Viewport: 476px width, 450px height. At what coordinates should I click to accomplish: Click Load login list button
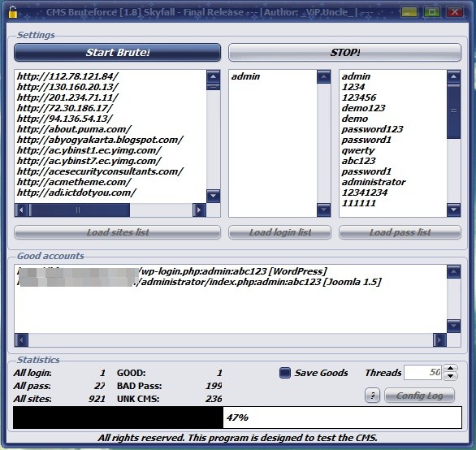click(280, 232)
